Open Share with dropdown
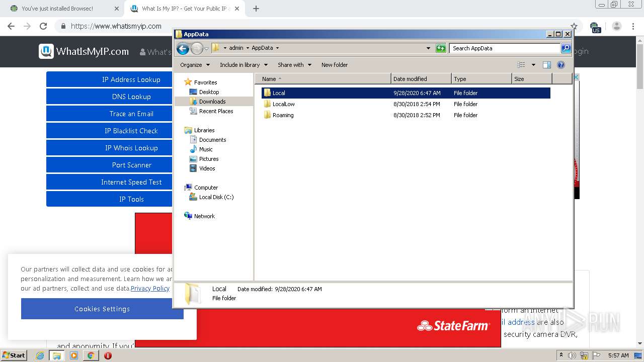 tap(294, 65)
